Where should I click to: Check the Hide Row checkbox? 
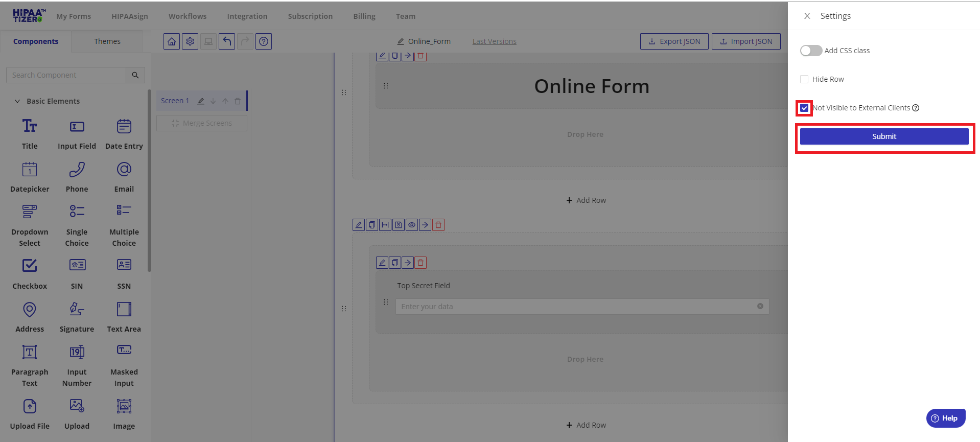(804, 79)
